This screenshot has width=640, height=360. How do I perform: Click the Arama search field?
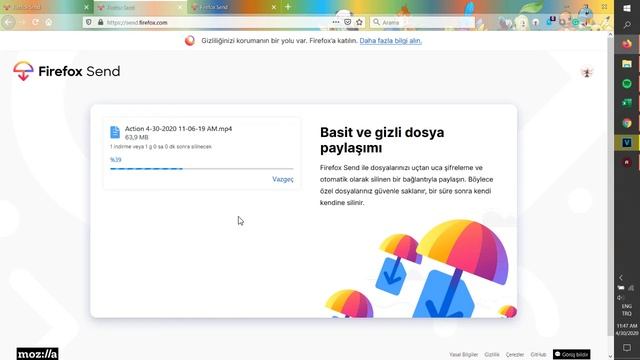coord(422,22)
